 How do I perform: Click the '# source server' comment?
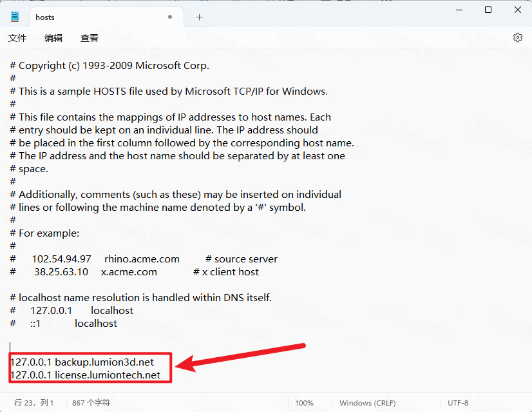point(242,259)
